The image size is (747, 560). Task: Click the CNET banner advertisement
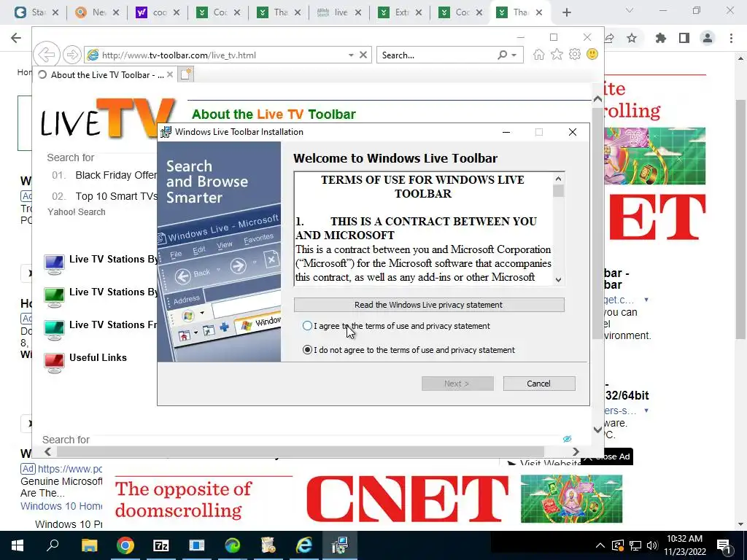[x=368, y=499]
